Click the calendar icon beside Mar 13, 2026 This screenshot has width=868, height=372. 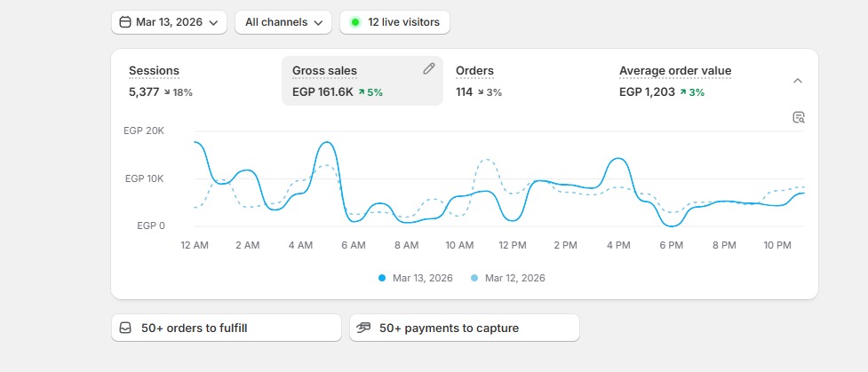(125, 22)
